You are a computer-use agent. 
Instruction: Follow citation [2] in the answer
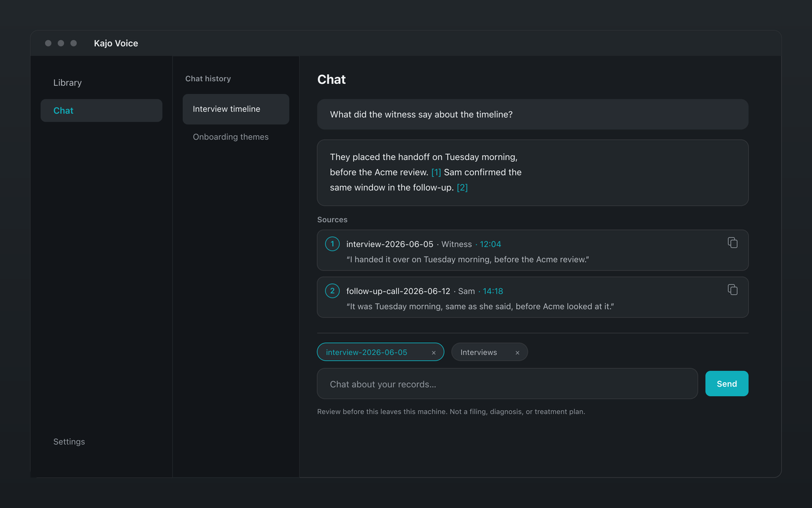[462, 187]
